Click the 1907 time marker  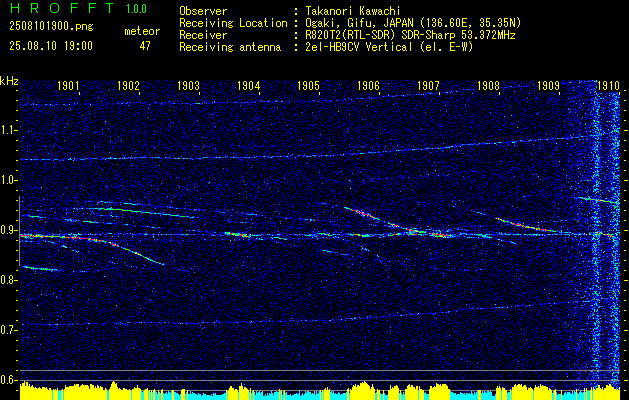(428, 85)
